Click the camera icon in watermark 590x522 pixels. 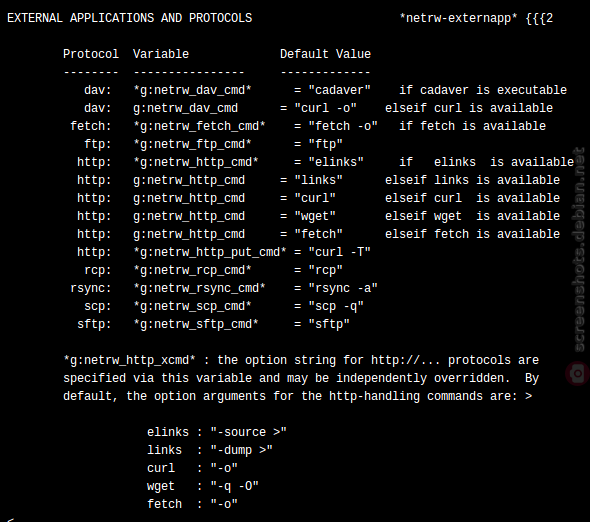[577, 373]
